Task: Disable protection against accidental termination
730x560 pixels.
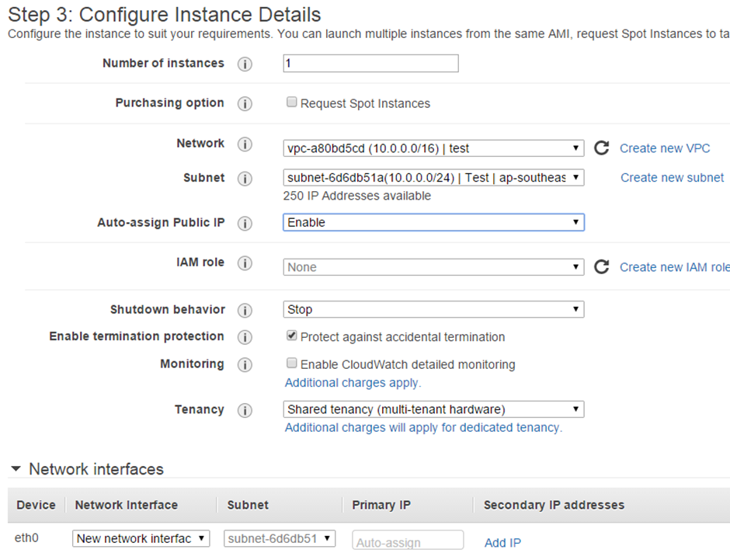Action: point(291,336)
